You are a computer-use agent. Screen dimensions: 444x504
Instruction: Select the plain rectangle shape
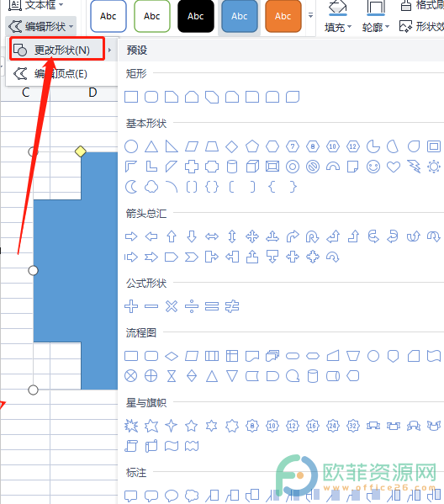click(131, 97)
